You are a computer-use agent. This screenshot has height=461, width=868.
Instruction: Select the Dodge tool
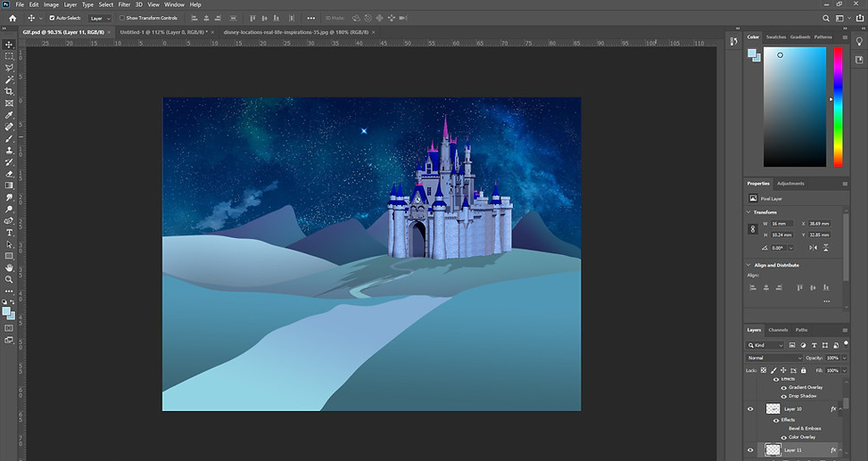pos(9,210)
